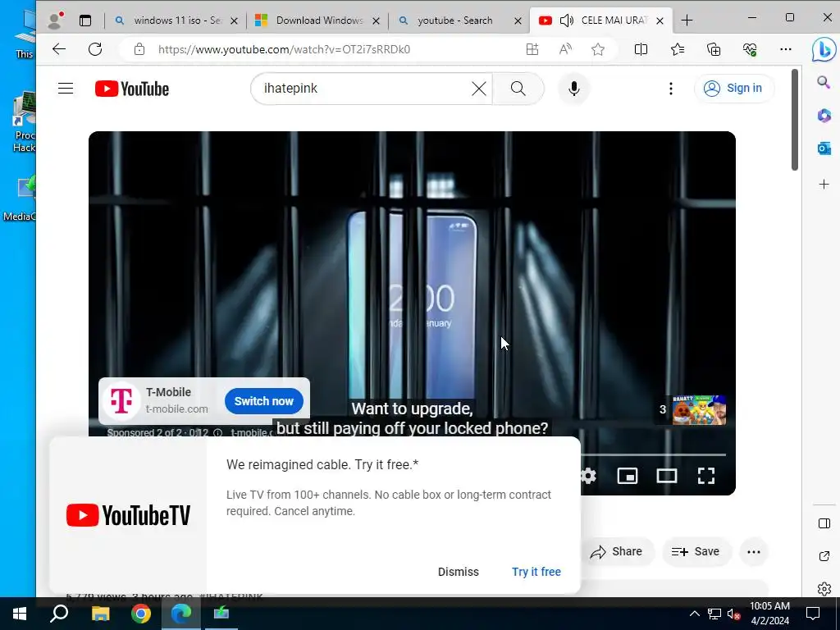Viewport: 840px width, 630px height.
Task: Click Switch now on the T-Mobile ad
Action: point(263,401)
